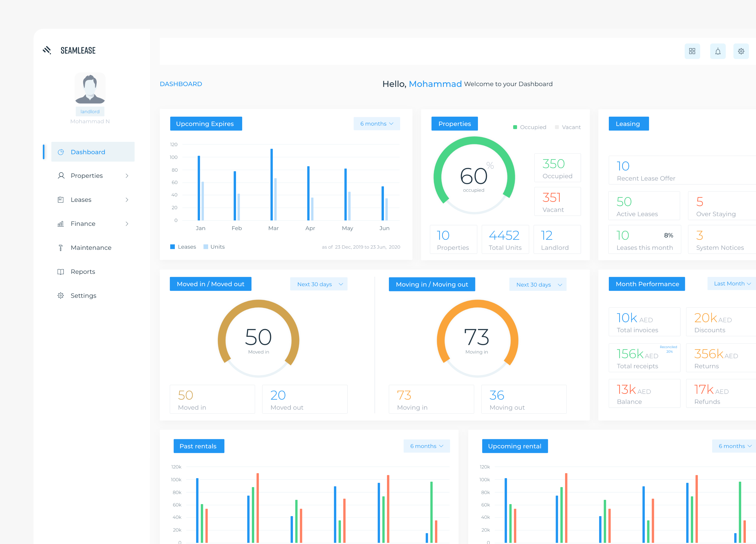Open the Settings gear in top bar
Image resolution: width=756 pixels, height=544 pixels.
coord(741,51)
